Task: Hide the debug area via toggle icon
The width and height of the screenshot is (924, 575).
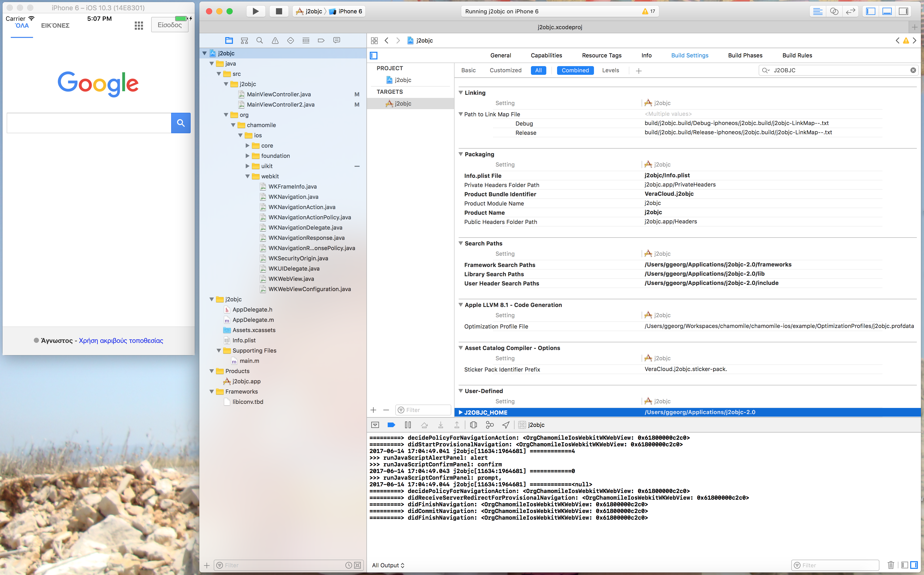Action: click(x=375, y=425)
